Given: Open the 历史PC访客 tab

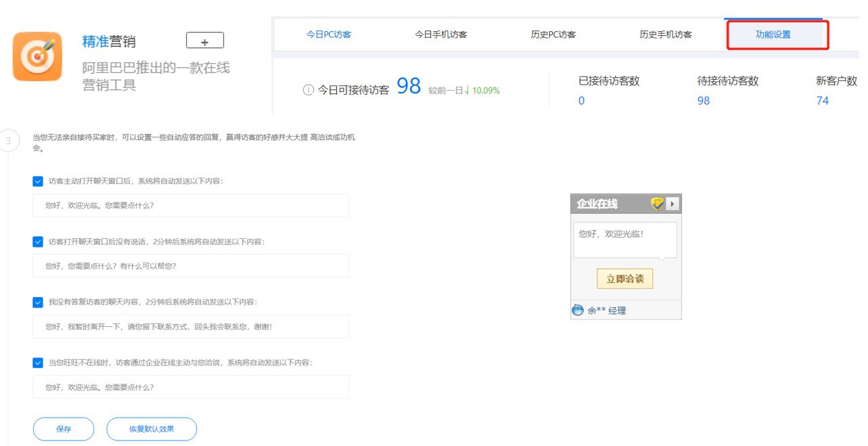Looking at the screenshot, I should coord(553,35).
